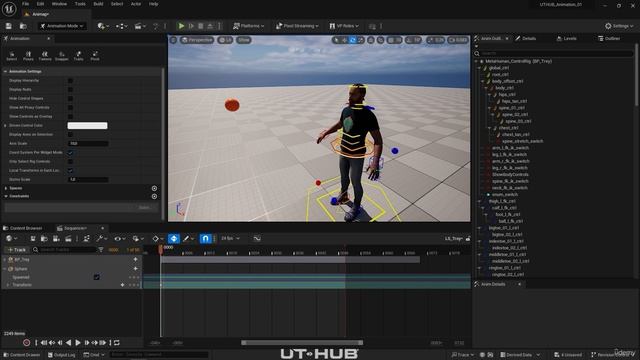
Task: Collapse the Animation Settings section
Action: pos(6,71)
